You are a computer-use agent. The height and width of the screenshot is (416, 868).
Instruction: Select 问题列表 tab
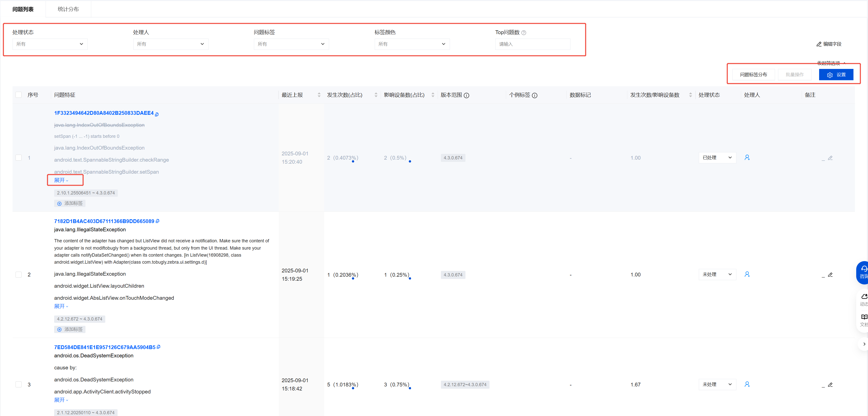[x=23, y=9]
